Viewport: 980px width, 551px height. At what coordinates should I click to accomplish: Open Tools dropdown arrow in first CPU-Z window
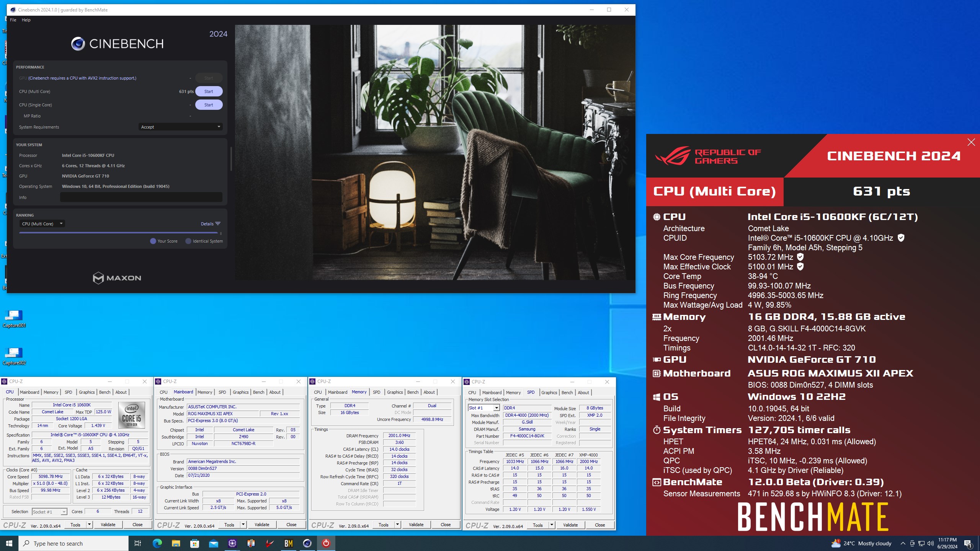coord(89,525)
